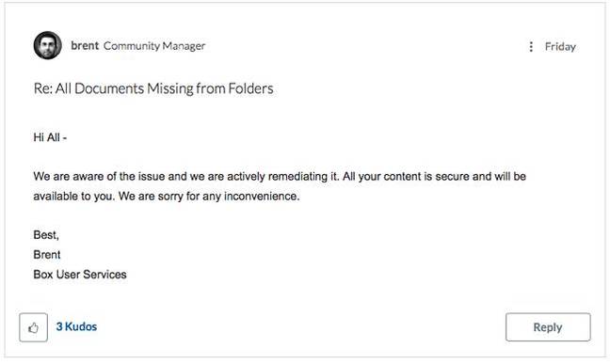Click brent's profile avatar picture
The height and width of the screenshot is (364, 610).
[x=47, y=45]
